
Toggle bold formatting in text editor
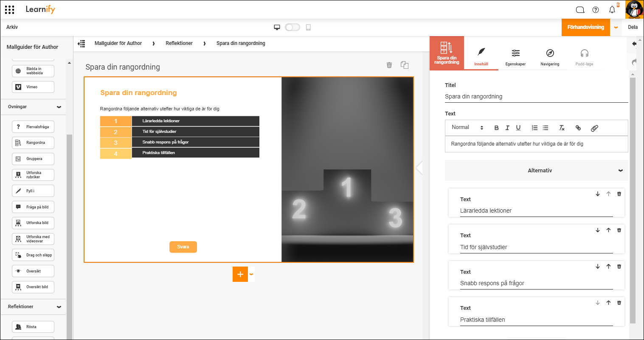click(x=497, y=128)
